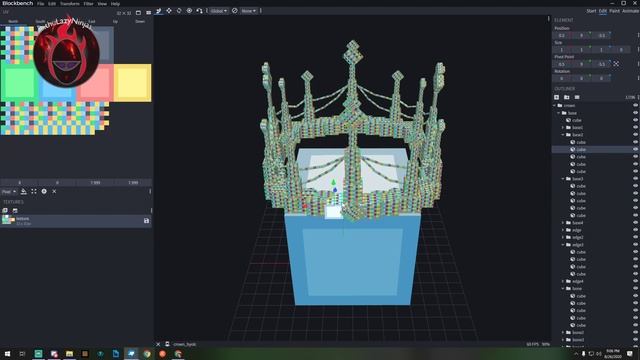Open the Pixel dropdown under UV editor
The image size is (640, 360).
(9, 191)
